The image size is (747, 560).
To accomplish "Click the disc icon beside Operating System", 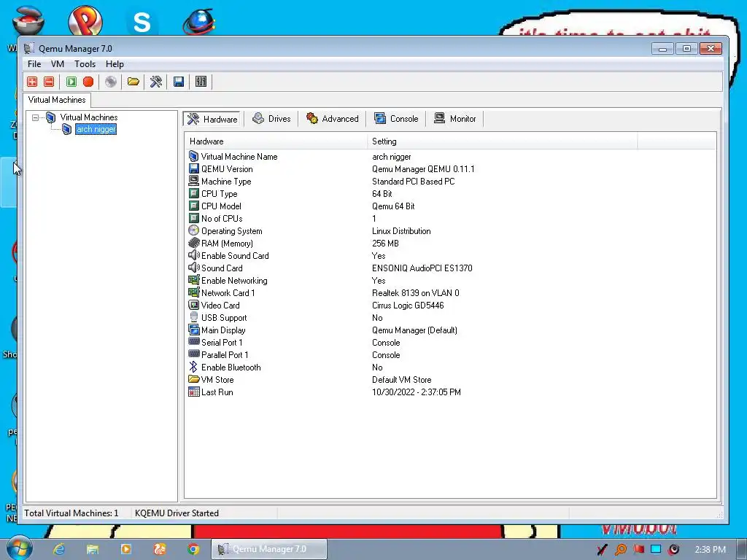I will (x=193, y=230).
